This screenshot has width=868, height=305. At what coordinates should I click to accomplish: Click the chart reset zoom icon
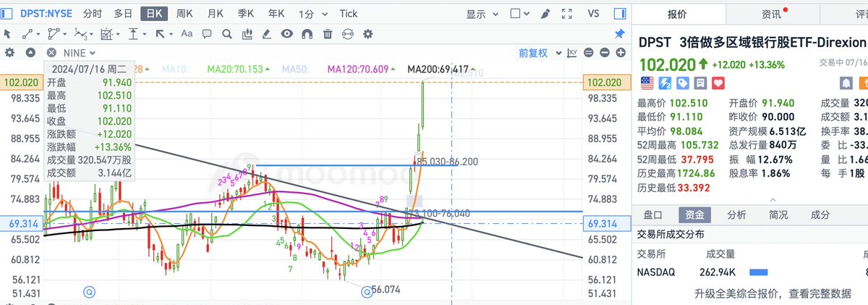pyautogui.click(x=589, y=52)
